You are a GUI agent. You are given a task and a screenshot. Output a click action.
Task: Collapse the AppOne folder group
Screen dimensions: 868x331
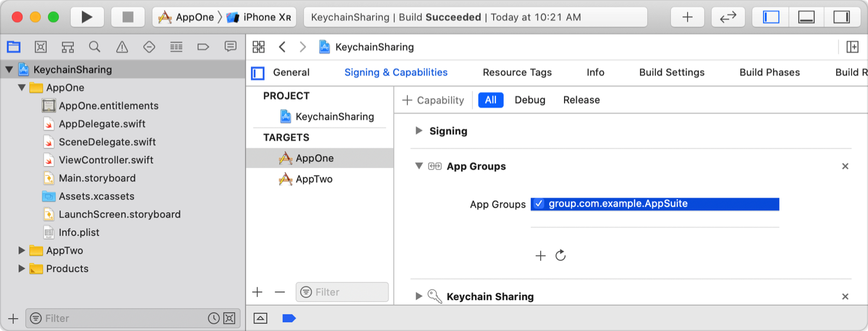tap(22, 87)
